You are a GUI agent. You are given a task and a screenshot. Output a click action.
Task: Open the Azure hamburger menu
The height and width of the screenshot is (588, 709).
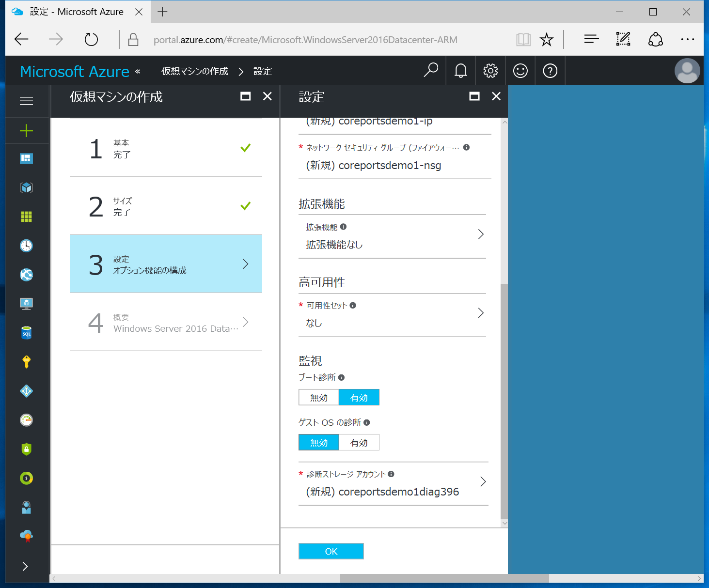click(26, 101)
